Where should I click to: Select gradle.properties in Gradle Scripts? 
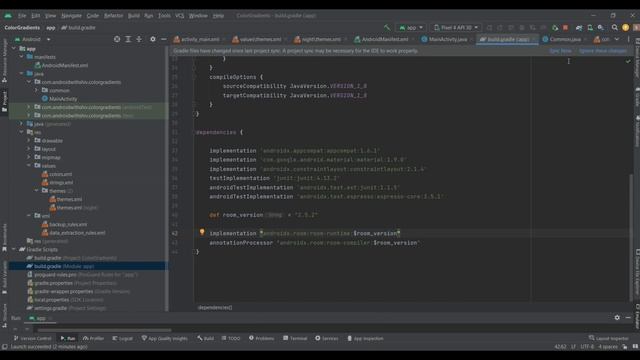pyautogui.click(x=71, y=283)
